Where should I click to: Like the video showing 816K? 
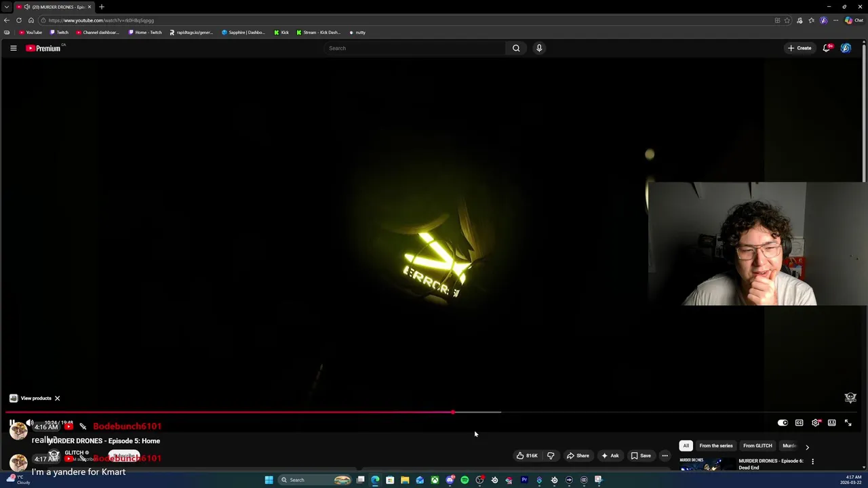527,455
